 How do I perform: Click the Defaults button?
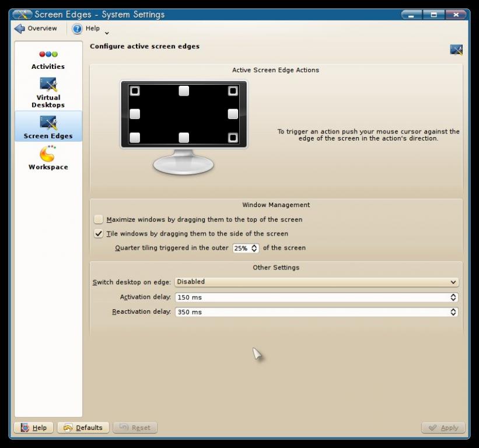pos(83,428)
